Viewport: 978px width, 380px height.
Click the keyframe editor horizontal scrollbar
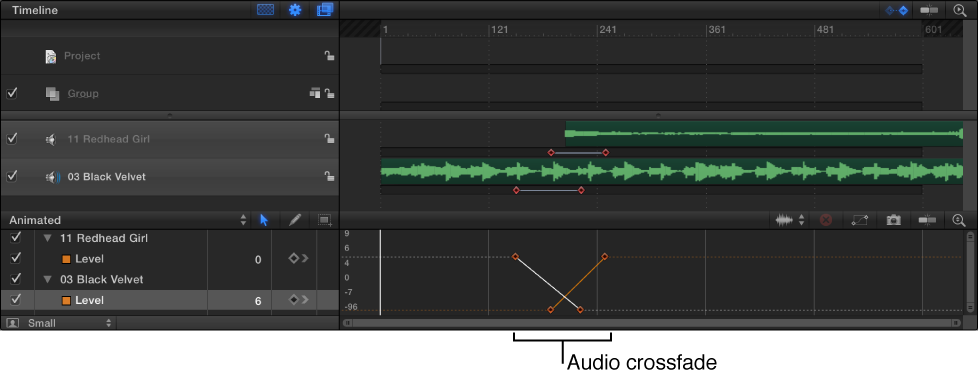pyautogui.click(x=652, y=323)
